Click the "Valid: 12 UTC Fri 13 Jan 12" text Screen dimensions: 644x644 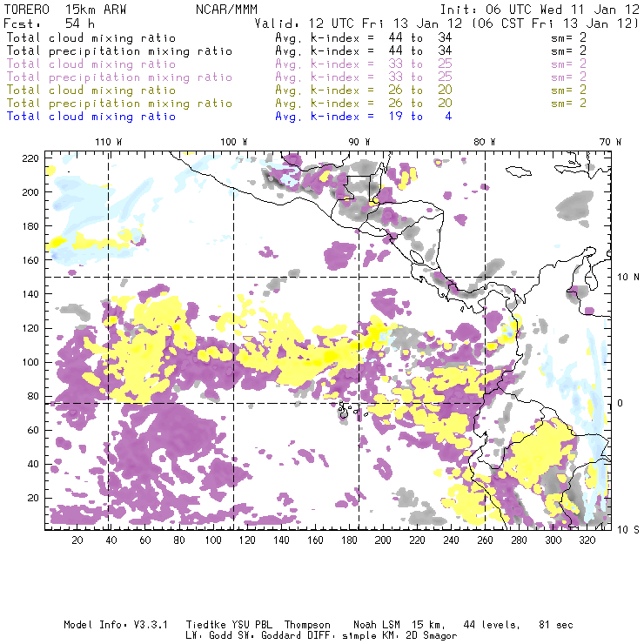tap(359, 23)
